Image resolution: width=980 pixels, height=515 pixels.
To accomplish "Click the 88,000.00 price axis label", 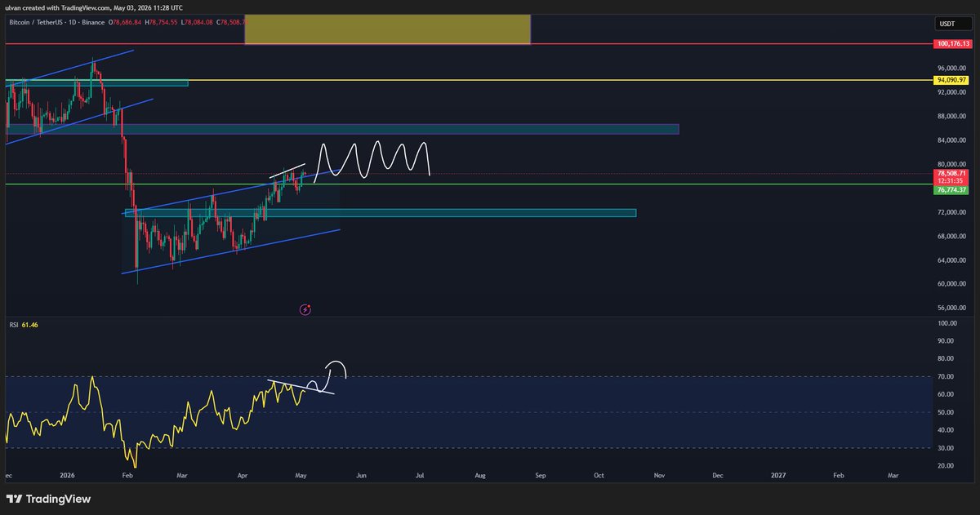I will pos(951,116).
